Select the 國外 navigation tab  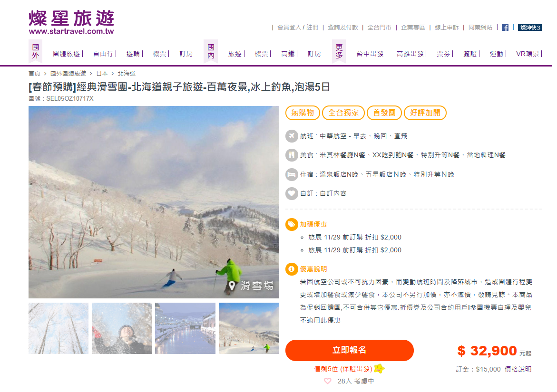click(36, 51)
